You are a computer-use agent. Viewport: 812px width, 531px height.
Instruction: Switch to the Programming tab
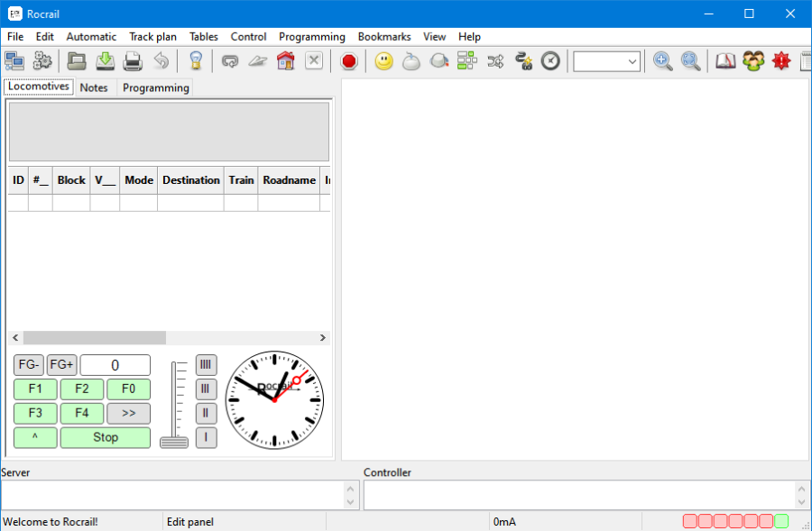(x=155, y=87)
